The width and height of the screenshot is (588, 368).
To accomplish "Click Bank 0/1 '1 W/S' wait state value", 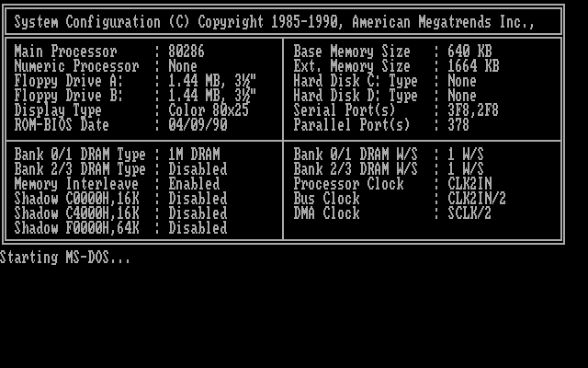I will tap(466, 155).
